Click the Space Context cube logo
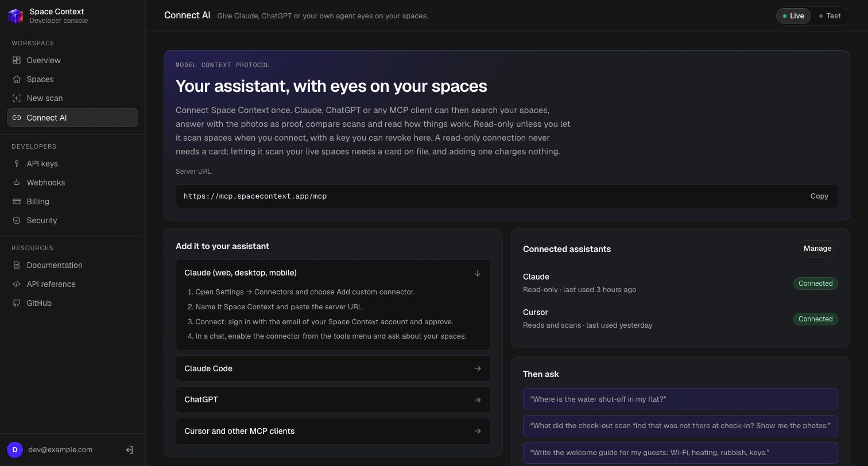The width and height of the screenshot is (868, 466). (x=15, y=15)
